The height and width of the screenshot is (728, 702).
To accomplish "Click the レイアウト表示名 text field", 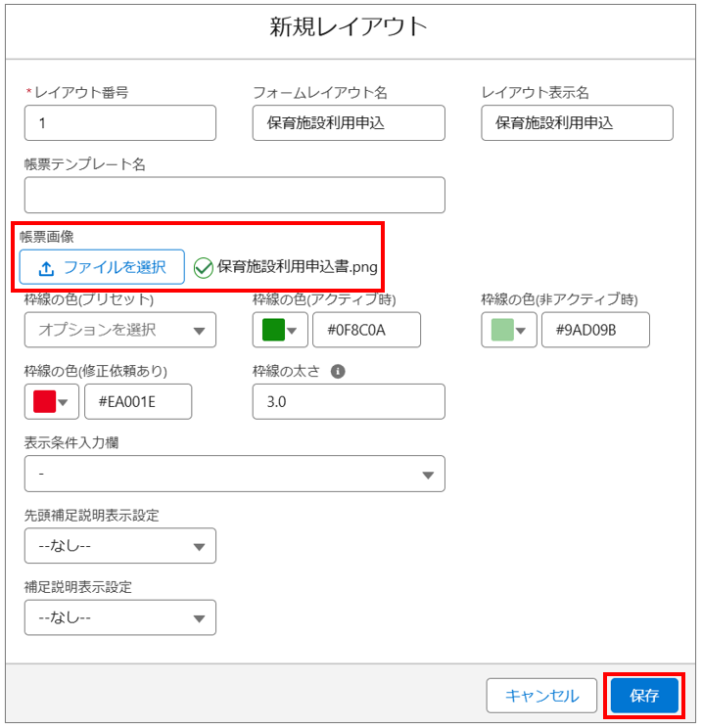I will coord(577,123).
